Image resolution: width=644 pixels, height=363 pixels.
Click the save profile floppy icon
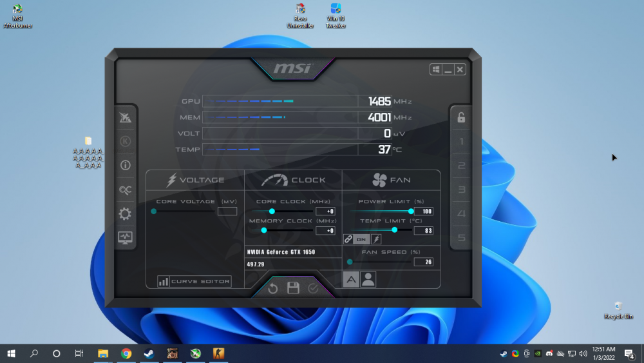tap(293, 288)
